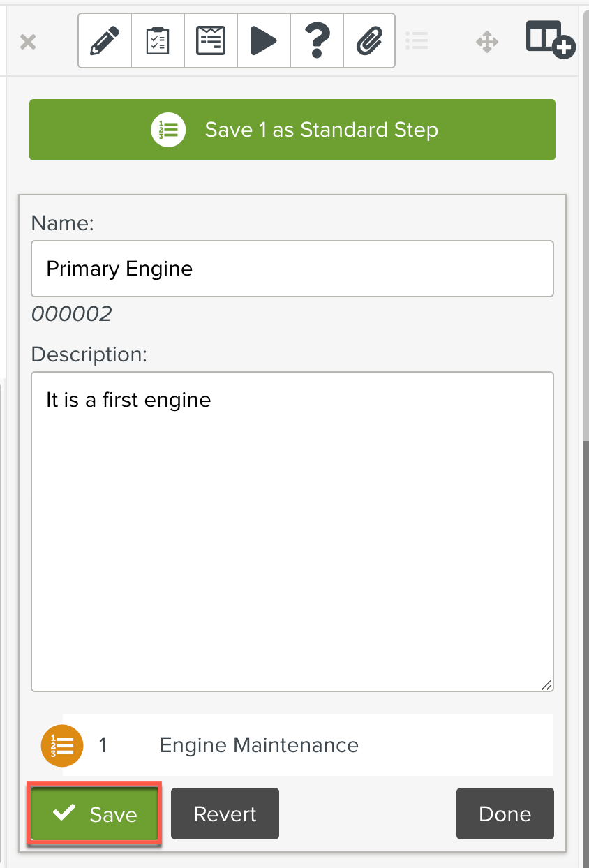The image size is (589, 868).
Task: Select the Pencil edit tool
Action: (104, 40)
